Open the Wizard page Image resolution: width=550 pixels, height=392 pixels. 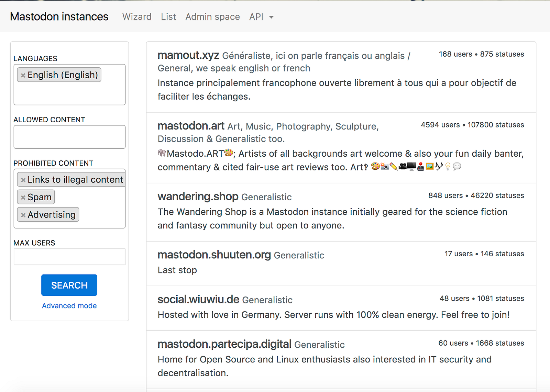(x=137, y=17)
